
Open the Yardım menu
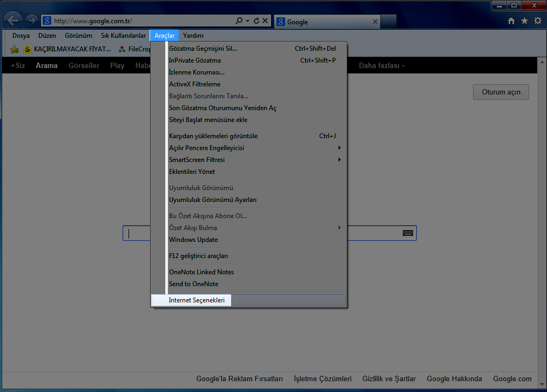[x=193, y=36]
